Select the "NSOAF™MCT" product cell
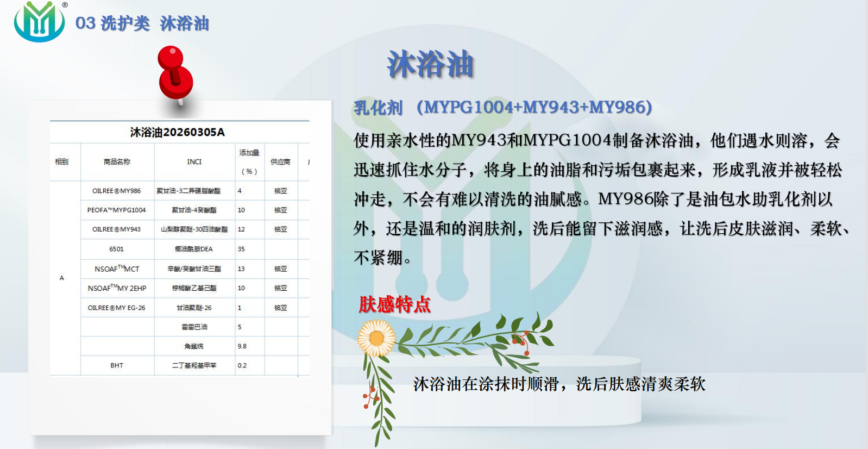The width and height of the screenshot is (868, 449). [117, 269]
